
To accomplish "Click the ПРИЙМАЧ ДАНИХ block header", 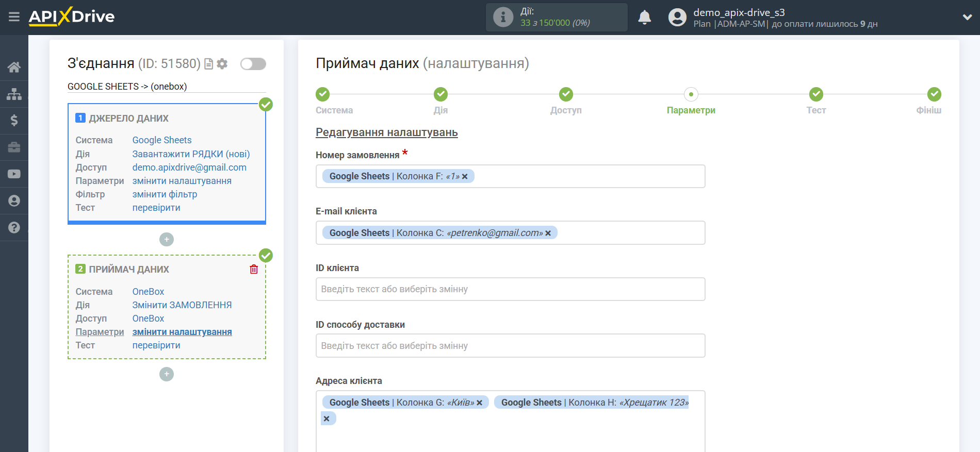I will pyautogui.click(x=129, y=270).
